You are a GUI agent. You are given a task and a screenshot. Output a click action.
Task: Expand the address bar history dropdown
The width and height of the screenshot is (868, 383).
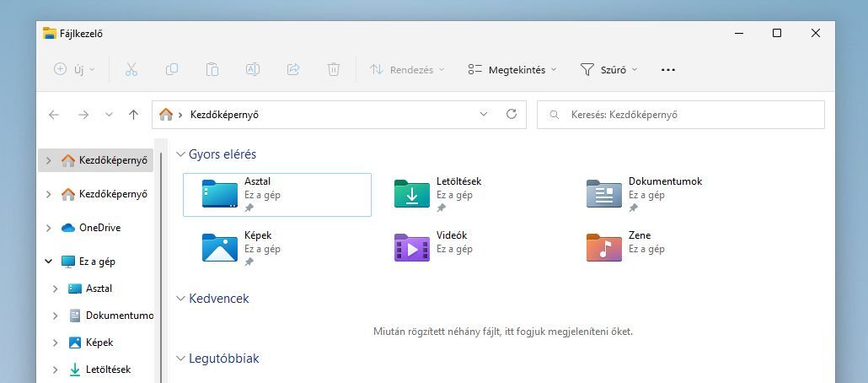click(484, 115)
